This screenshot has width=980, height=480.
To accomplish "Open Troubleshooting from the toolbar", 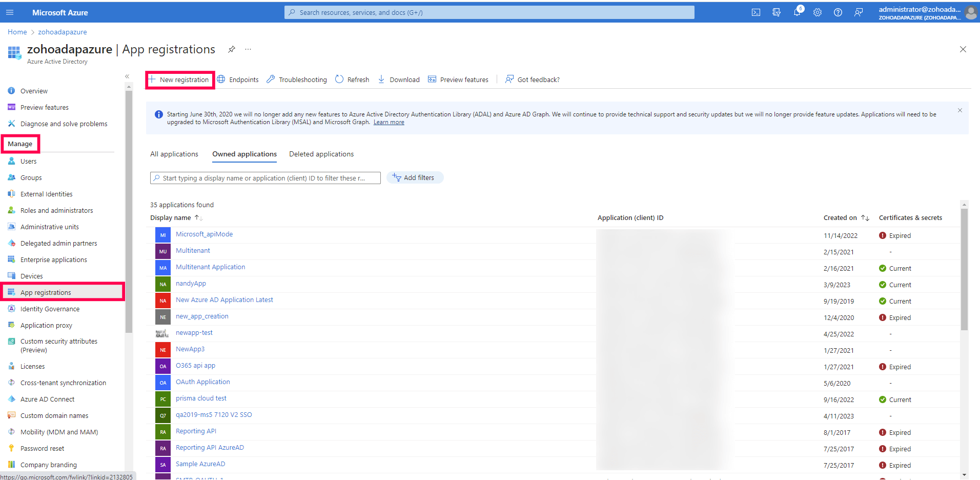I will point(297,79).
